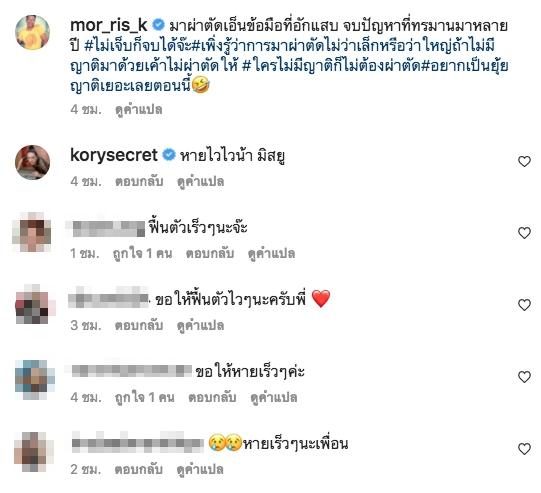Viewport: 541px width, 493px height.
Task: Open korysecret's avatar
Action: coord(32,162)
